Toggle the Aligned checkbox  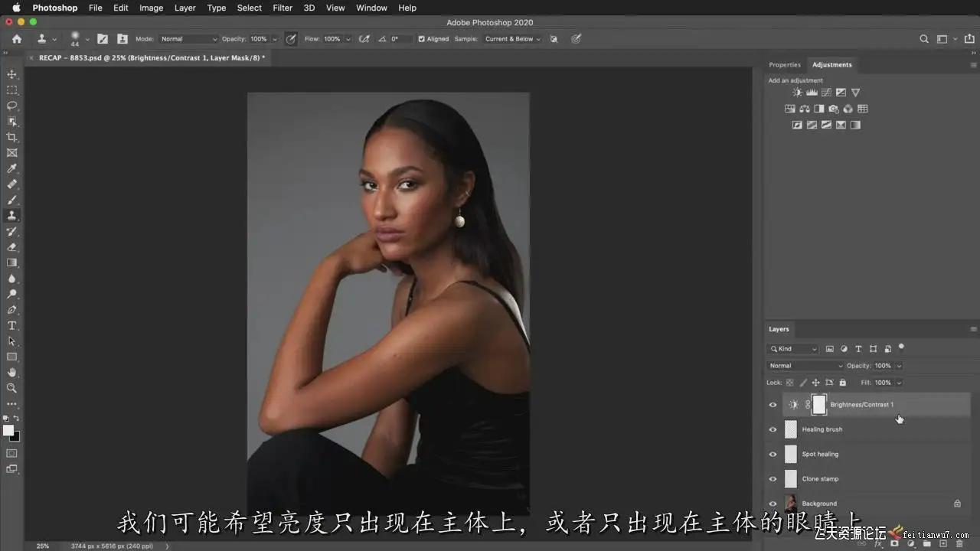click(x=421, y=39)
